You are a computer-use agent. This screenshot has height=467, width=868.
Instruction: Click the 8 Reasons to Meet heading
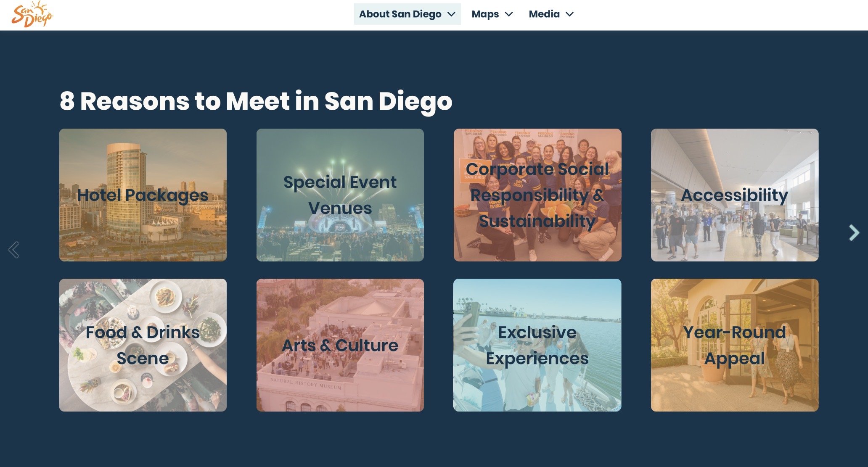click(256, 101)
